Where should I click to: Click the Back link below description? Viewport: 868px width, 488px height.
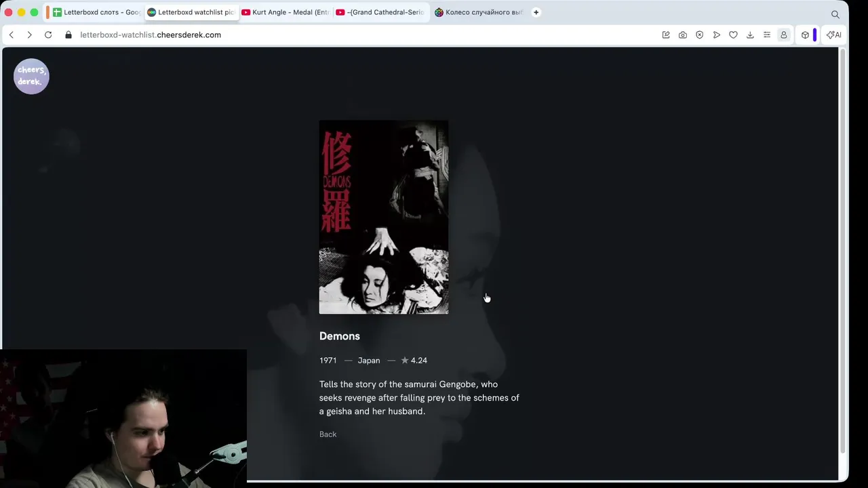328,434
